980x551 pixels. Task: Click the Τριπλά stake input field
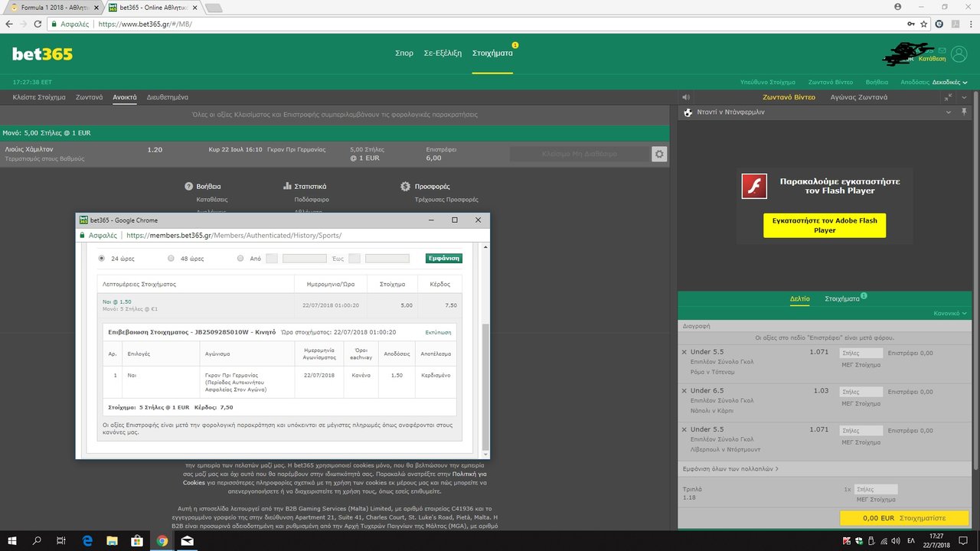point(876,489)
